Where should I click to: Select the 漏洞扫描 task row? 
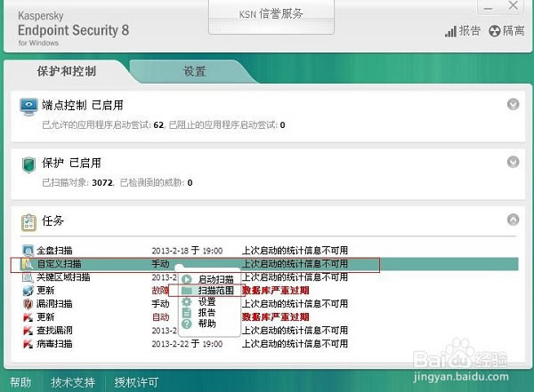pyautogui.click(x=269, y=303)
